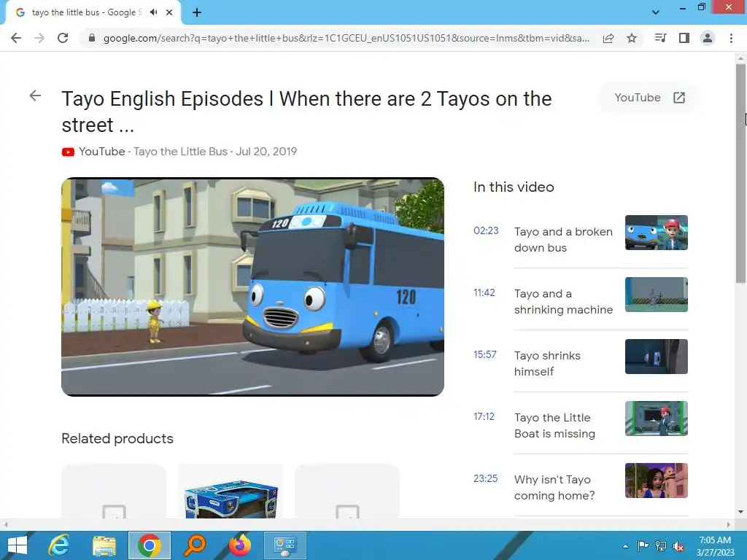The height and width of the screenshot is (560, 747).
Task: Click the red YouTube logo icon
Action: click(x=68, y=152)
